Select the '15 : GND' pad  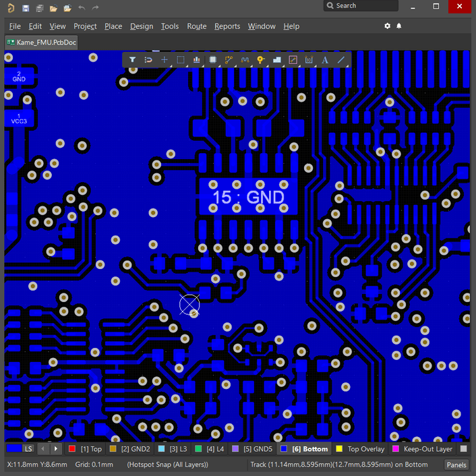248,196
